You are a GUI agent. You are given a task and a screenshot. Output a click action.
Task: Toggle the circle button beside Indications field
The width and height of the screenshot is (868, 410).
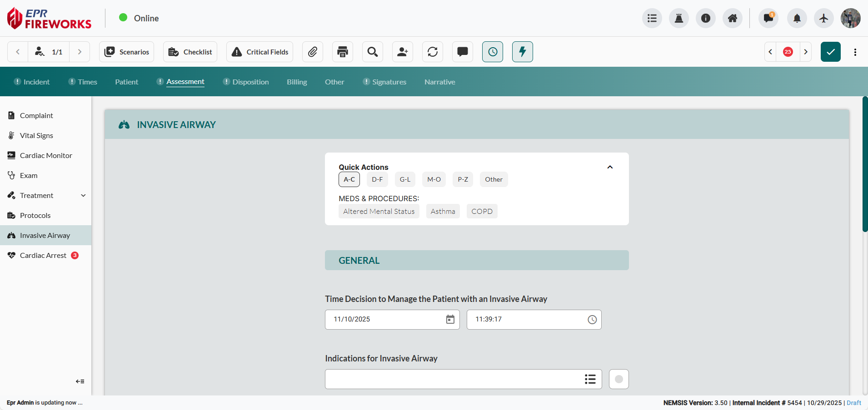619,379
